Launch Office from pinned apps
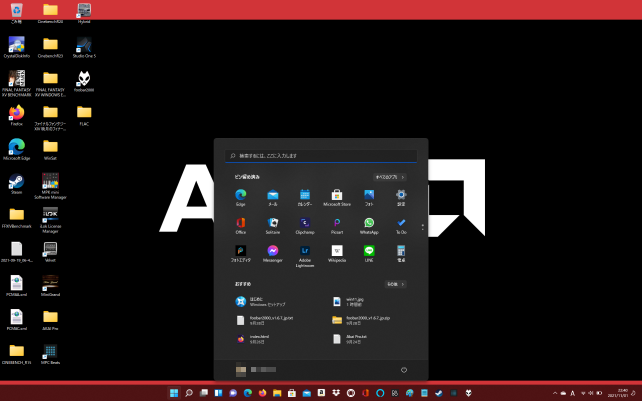Image resolution: width=642 pixels, height=401 pixels. (240, 225)
